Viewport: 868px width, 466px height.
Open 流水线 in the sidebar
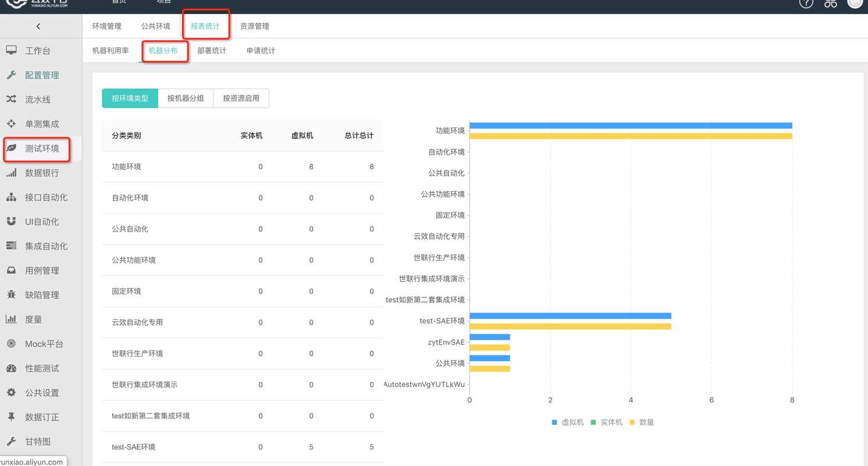coord(38,99)
